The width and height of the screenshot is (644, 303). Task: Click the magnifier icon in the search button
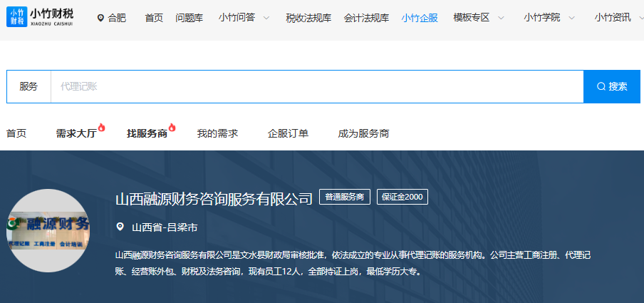click(x=601, y=86)
